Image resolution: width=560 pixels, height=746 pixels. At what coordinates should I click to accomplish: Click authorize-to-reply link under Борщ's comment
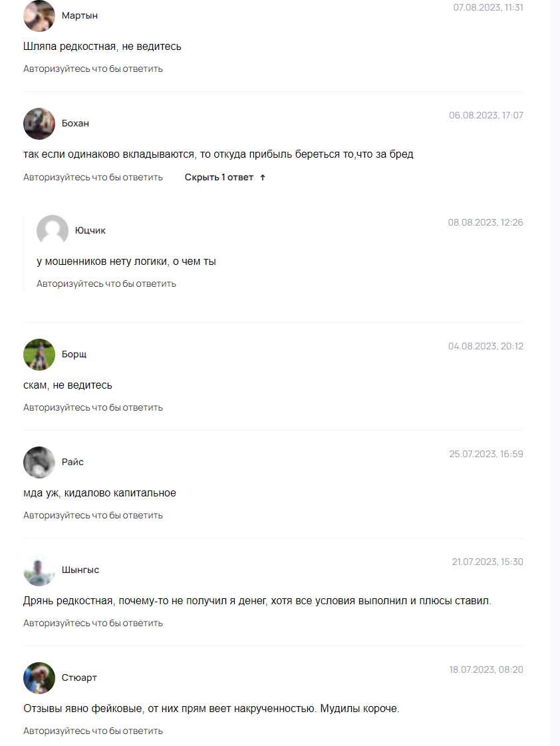(93, 408)
